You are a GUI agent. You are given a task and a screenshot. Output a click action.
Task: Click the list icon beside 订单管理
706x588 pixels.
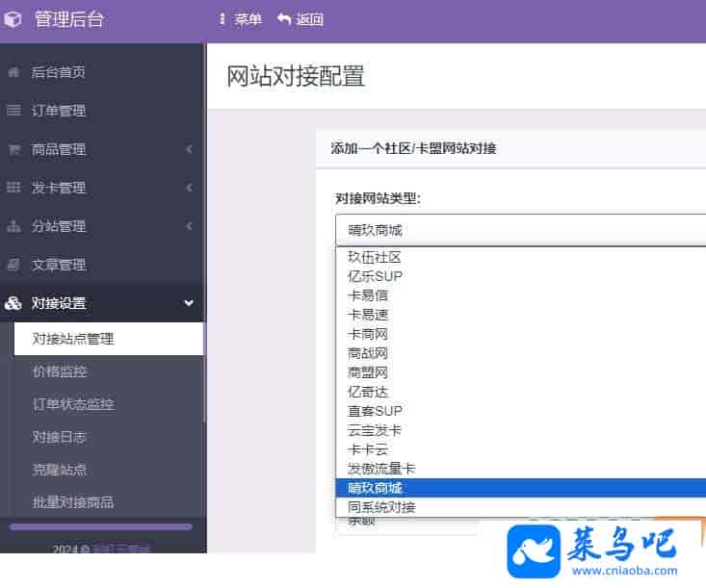(13, 111)
